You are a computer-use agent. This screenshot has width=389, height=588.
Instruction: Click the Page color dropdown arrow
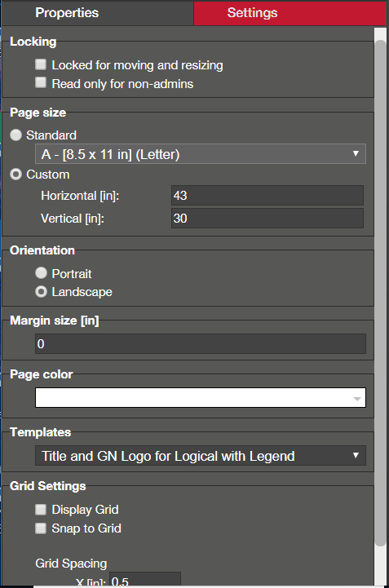coord(356,399)
